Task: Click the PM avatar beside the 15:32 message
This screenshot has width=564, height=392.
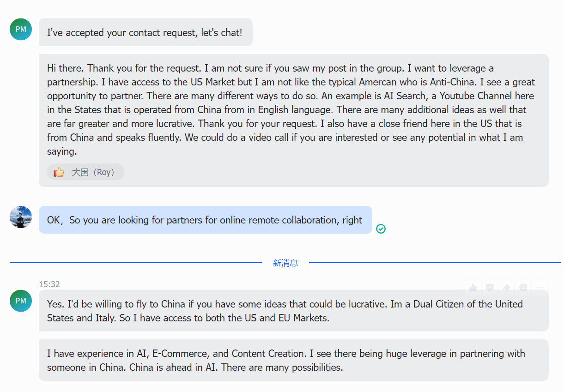Action: 21,301
